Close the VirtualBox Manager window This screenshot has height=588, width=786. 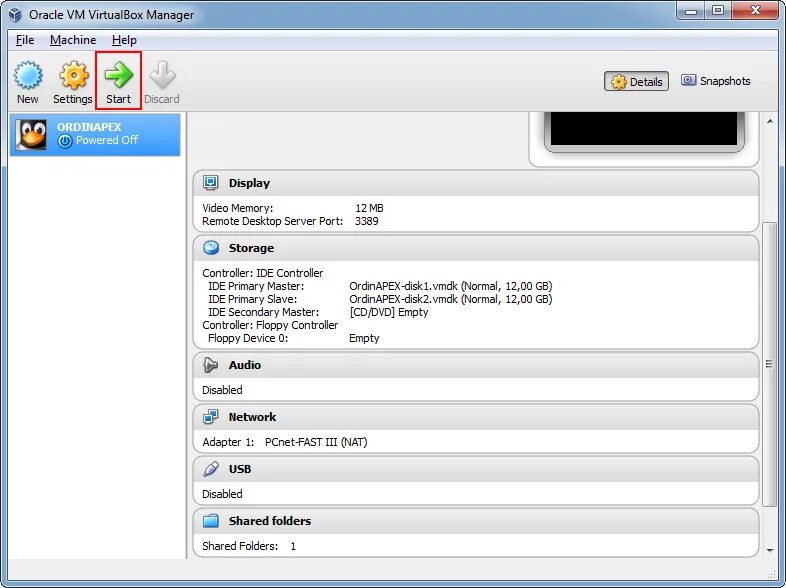755,11
